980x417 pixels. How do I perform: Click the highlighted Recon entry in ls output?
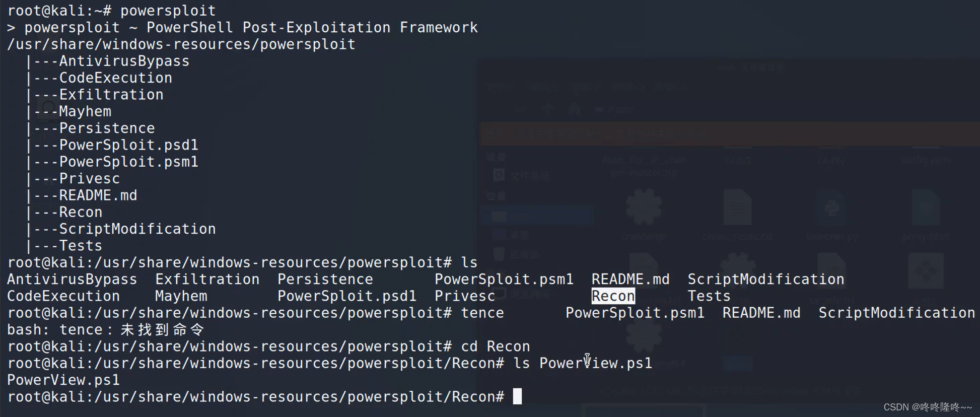tap(613, 296)
